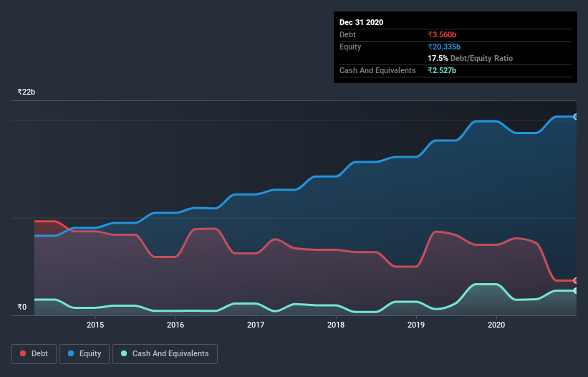Click the blue Equity legend dot
The width and height of the screenshot is (588, 377).
click(71, 353)
